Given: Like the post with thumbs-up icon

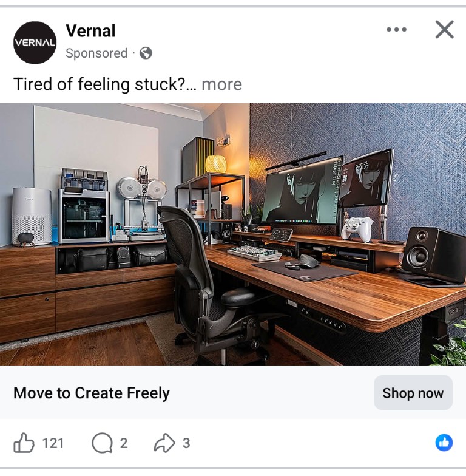Looking at the screenshot, I should (x=24, y=443).
